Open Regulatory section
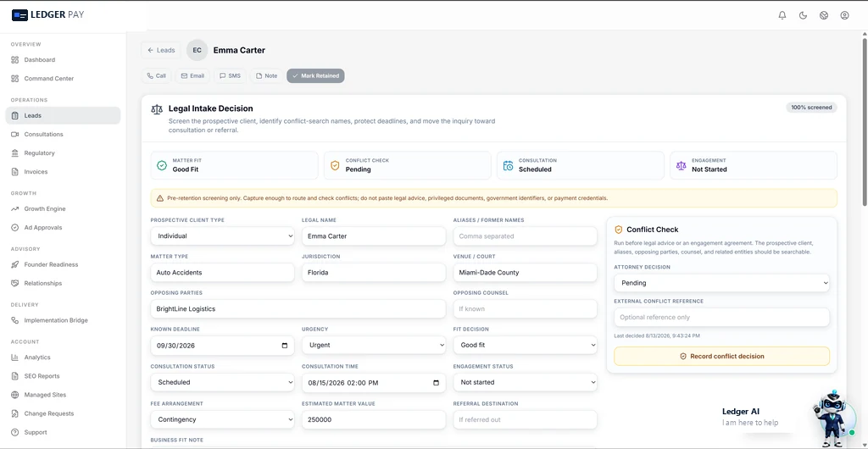Screen dimensions: 868x449 click(x=63, y=153)
